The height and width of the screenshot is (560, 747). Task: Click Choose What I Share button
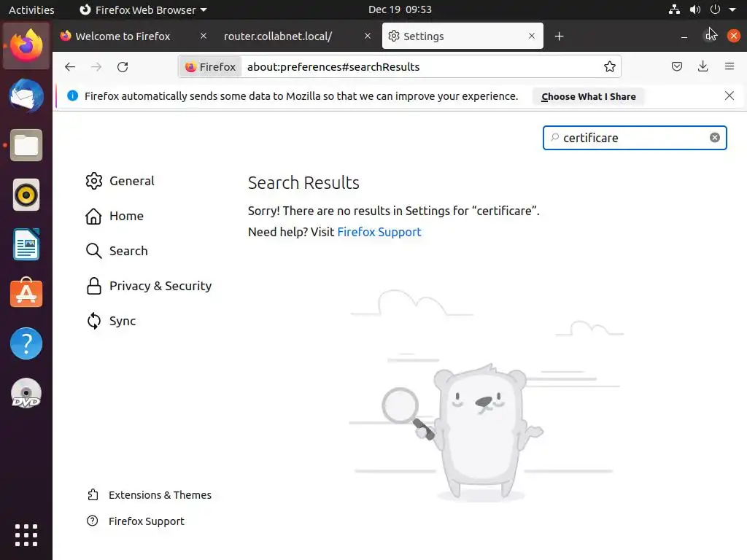point(589,97)
